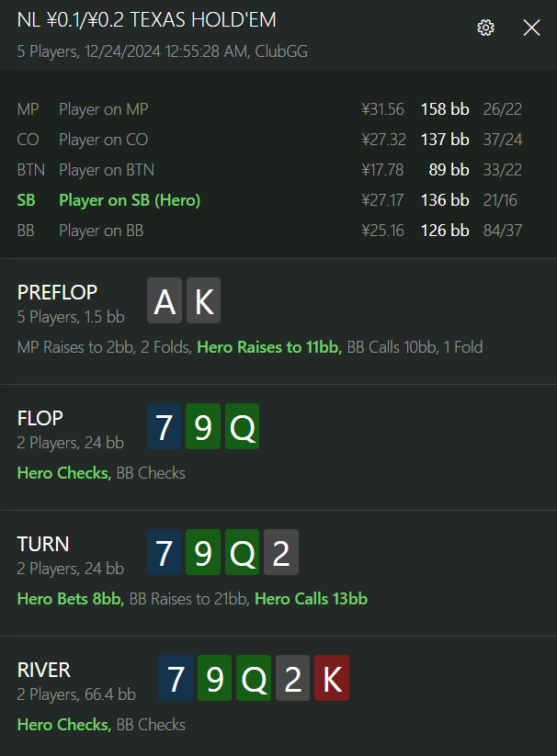Click the red K river card
Screen dimensions: 557x756
[x=332, y=678]
